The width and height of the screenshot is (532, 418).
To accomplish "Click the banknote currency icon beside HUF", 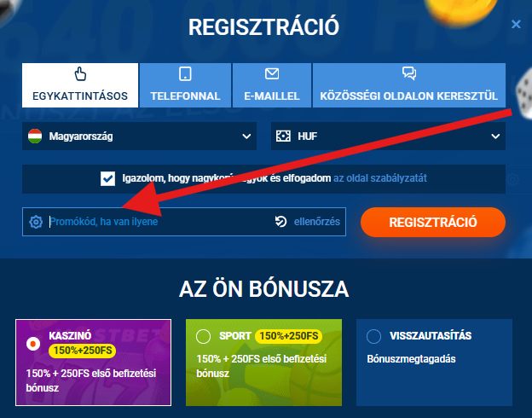I will click(283, 136).
